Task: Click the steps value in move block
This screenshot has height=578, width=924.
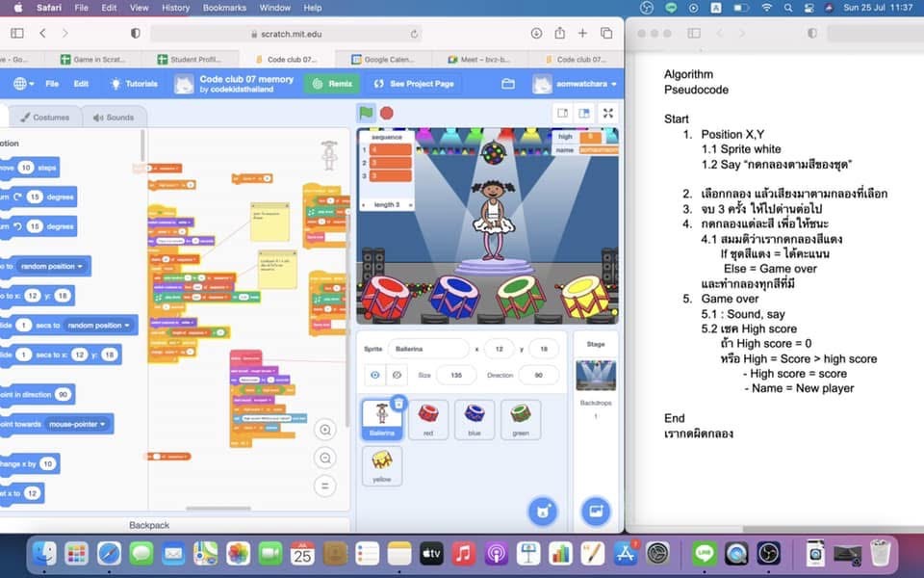Action: coord(26,168)
